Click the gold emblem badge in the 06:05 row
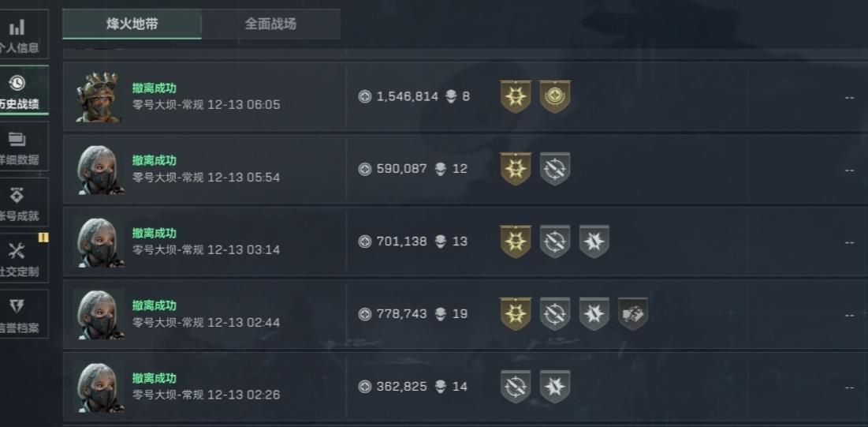 tap(555, 96)
